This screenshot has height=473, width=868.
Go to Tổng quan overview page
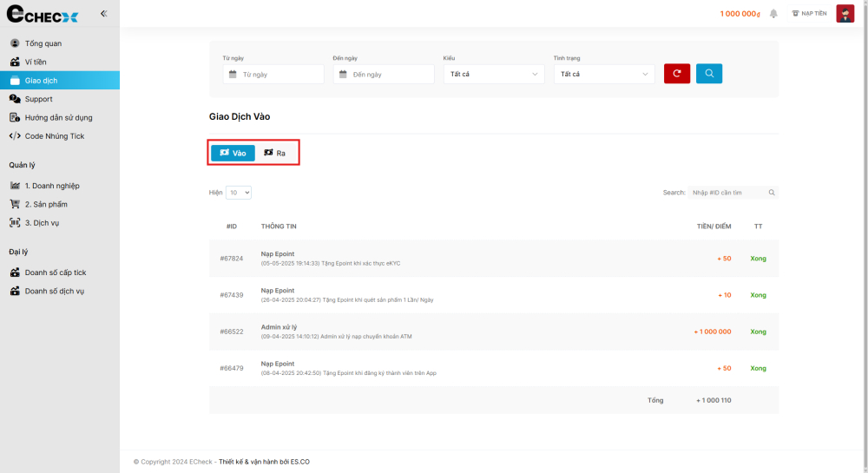pyautogui.click(x=43, y=43)
